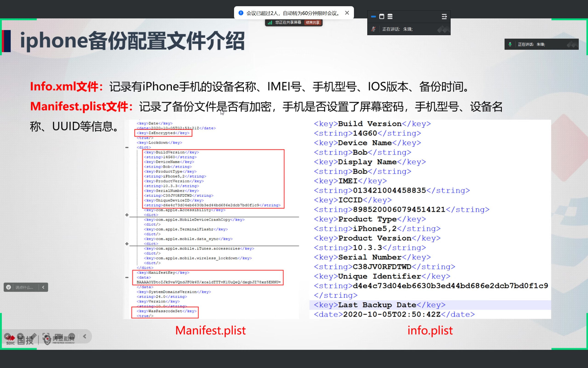This screenshot has height=368, width=588.
Task: Click the IsEncrypted key line
Action: pos(163,133)
